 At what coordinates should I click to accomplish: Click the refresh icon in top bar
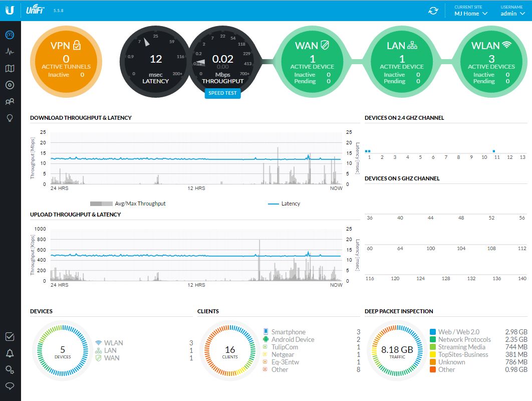point(433,11)
